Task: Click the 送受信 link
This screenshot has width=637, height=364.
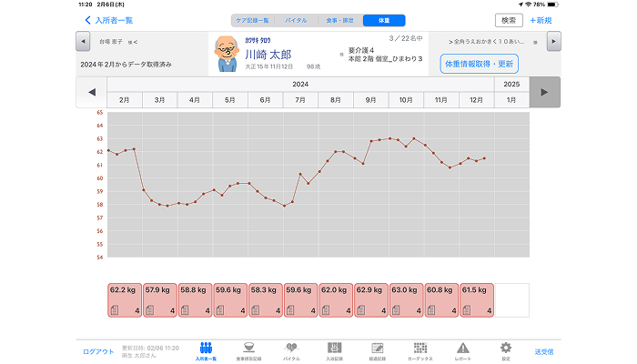Action: (x=543, y=352)
